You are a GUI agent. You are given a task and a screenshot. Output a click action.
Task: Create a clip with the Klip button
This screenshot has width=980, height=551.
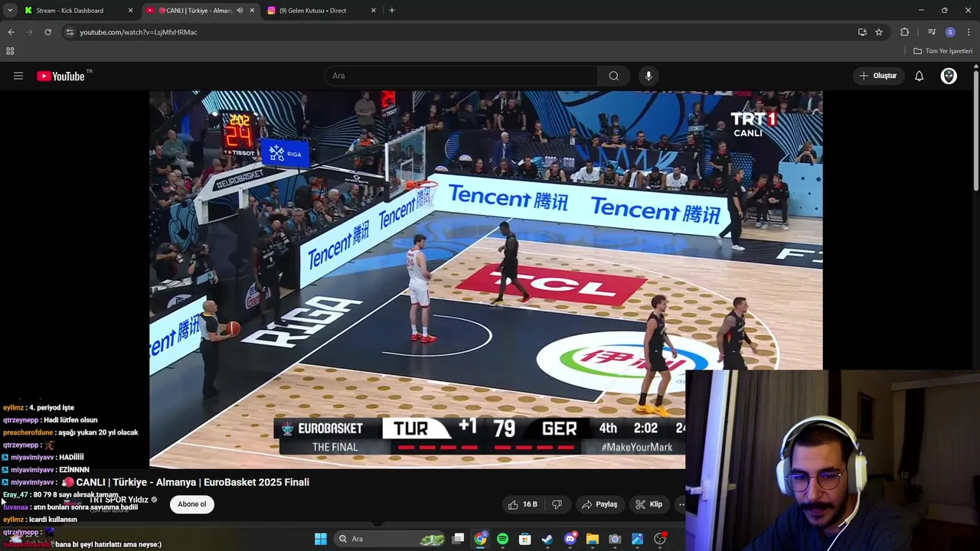648,504
